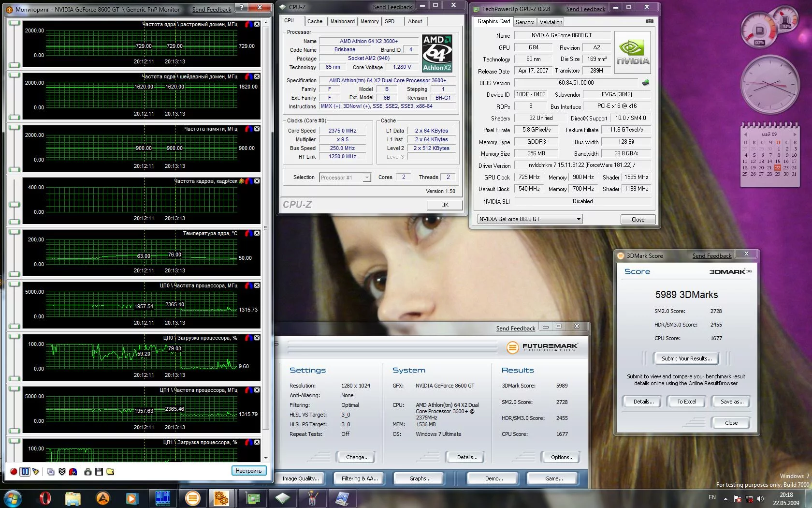Screen dimensions: 812x508
Task: Select the SPD tab in CPU-Z
Action: tap(390, 21)
